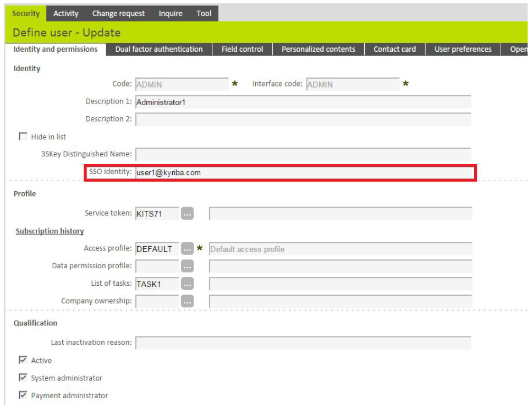Switch to Dual factor authentication tab
This screenshot has width=532, height=418.
pyautogui.click(x=159, y=49)
